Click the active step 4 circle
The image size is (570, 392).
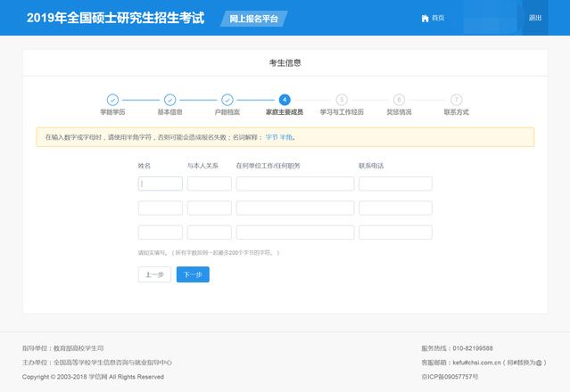click(x=285, y=100)
